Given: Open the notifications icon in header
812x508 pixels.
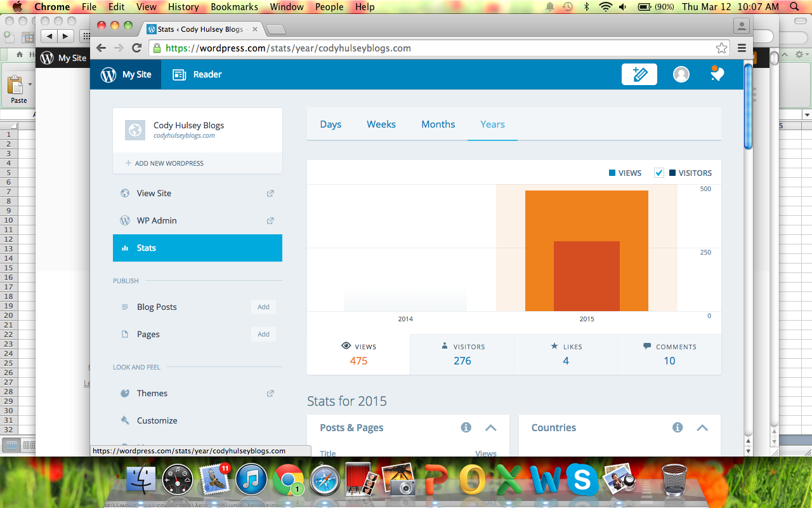Looking at the screenshot, I should tap(717, 74).
